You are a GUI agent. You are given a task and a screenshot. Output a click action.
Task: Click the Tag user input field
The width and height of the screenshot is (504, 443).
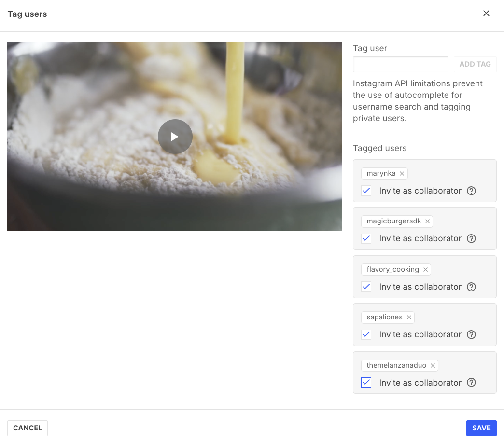click(x=401, y=64)
